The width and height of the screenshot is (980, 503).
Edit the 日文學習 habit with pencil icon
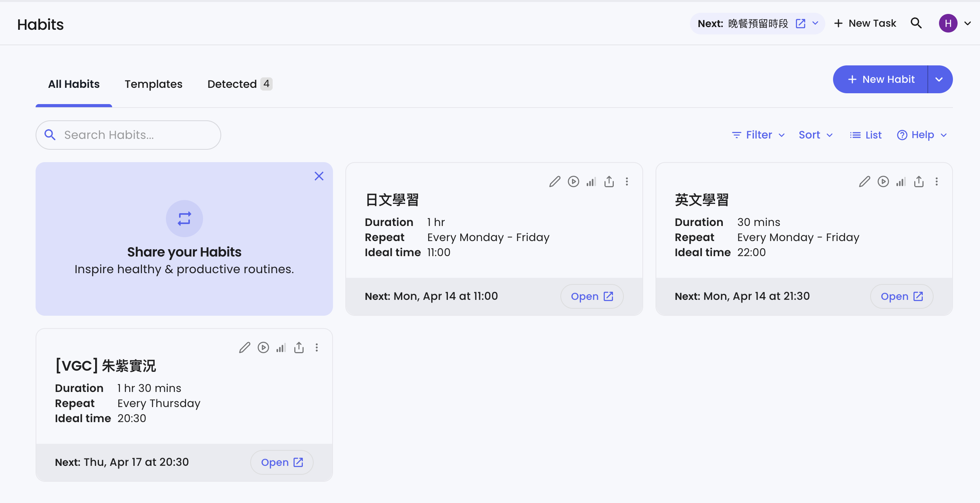tap(555, 181)
